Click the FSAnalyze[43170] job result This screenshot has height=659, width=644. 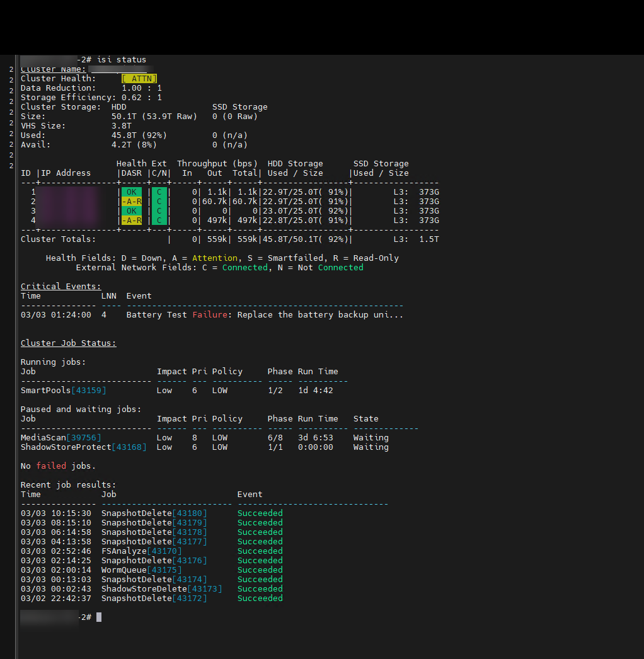tap(141, 551)
